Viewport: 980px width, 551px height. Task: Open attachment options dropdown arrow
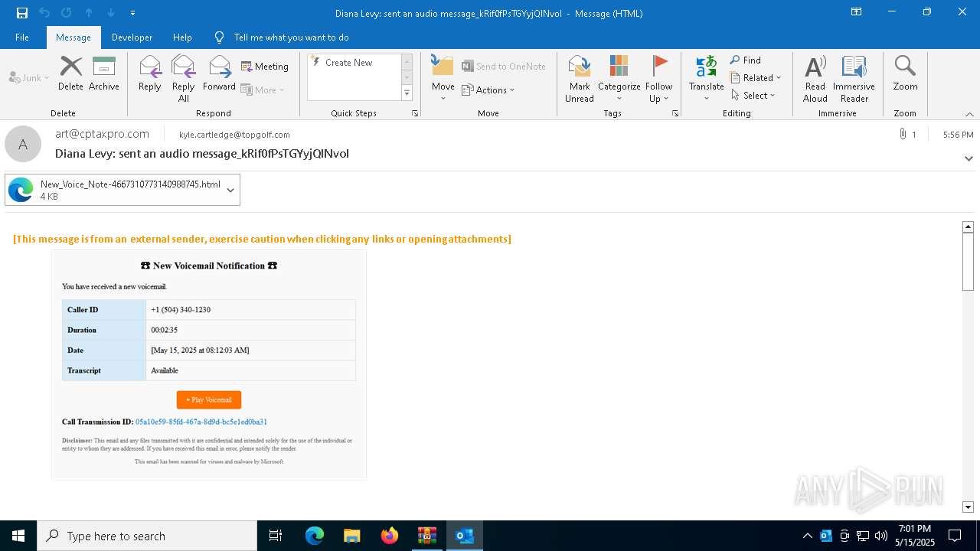pos(230,190)
